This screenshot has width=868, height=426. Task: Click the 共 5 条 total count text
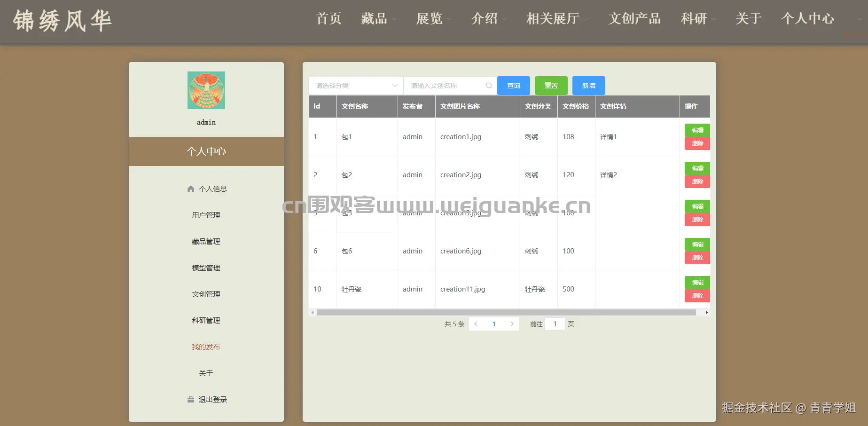[x=454, y=324]
